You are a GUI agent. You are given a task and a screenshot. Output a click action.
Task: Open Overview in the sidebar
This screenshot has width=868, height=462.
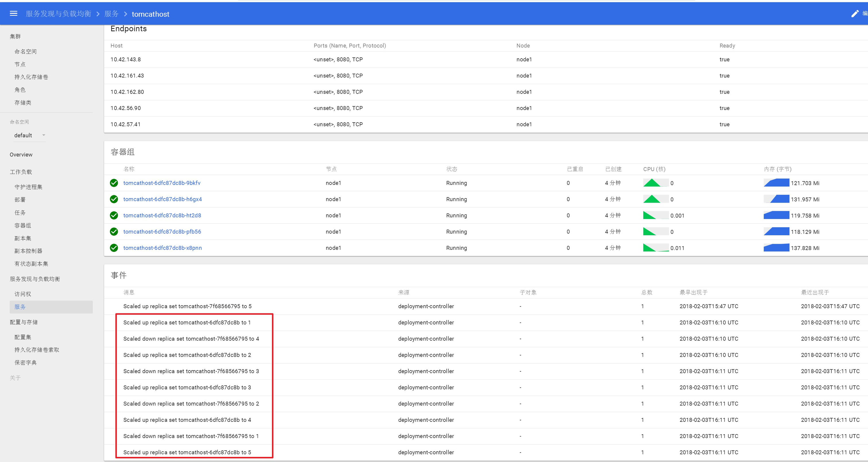21,155
